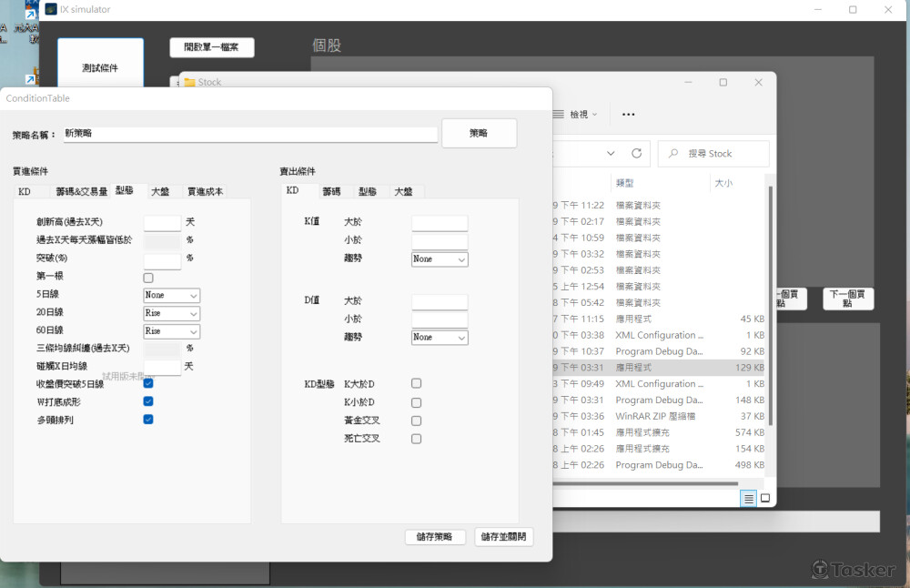This screenshot has height=588, width=910.
Task: Click the 策略名稱 text field
Action: point(250,134)
